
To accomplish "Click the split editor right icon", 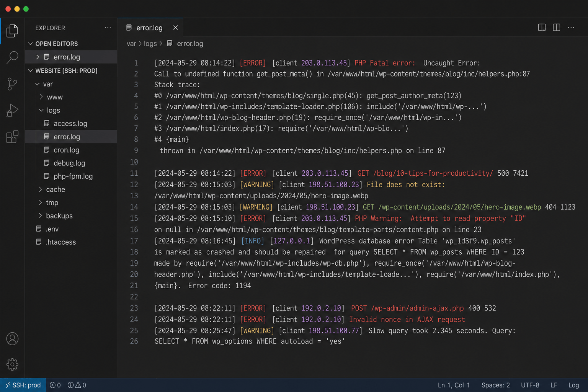I will 542,28.
